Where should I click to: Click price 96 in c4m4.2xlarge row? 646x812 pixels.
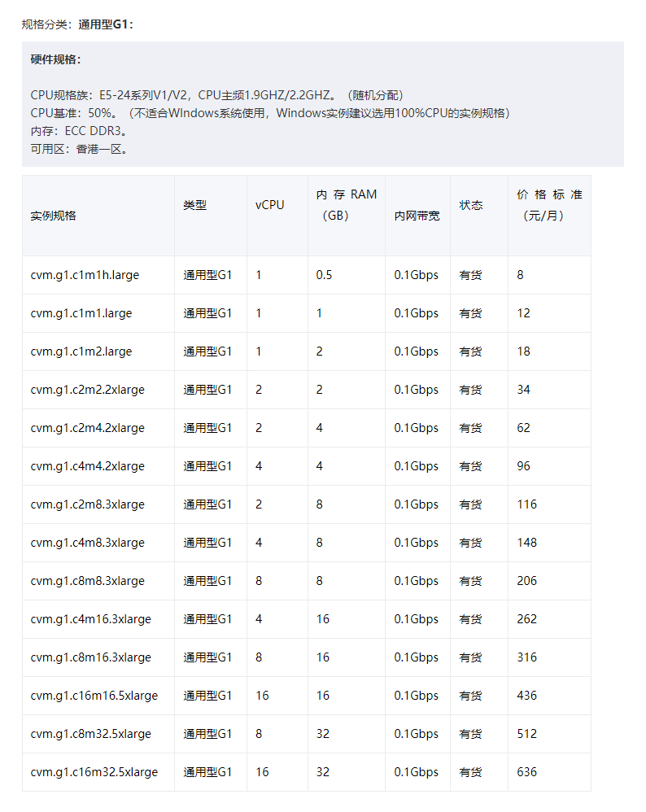tap(524, 466)
